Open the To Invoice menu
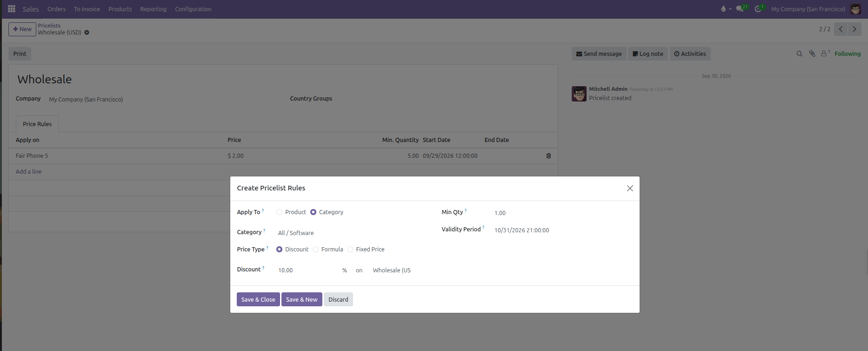The height and width of the screenshot is (351, 868). (x=87, y=9)
